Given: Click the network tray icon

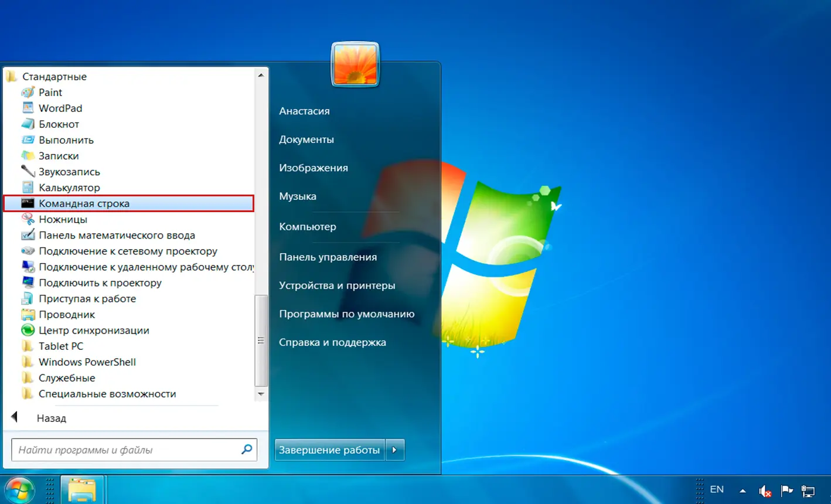Looking at the screenshot, I should pyautogui.click(x=809, y=491).
